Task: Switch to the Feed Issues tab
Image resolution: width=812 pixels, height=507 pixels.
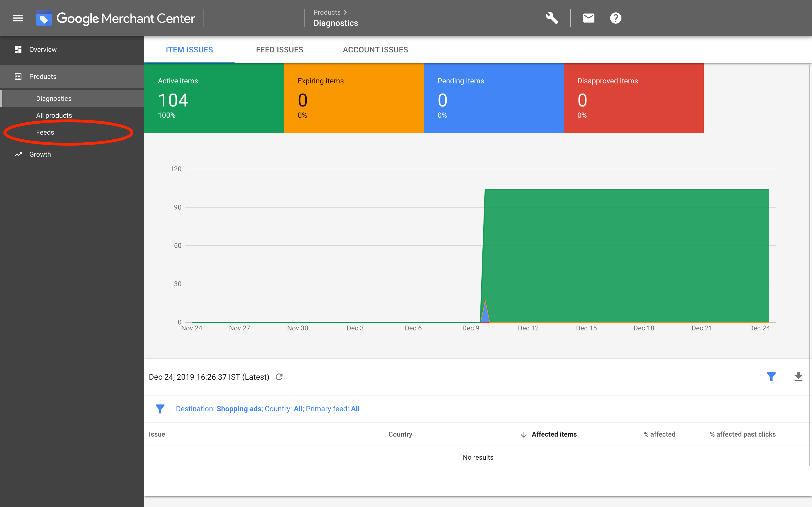Action: [x=279, y=50]
